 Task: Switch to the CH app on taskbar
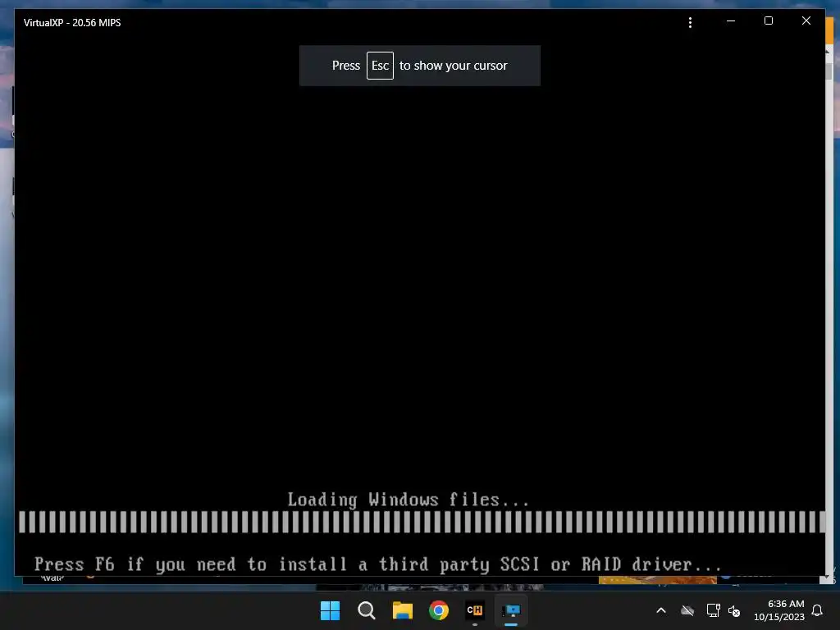pyautogui.click(x=475, y=610)
